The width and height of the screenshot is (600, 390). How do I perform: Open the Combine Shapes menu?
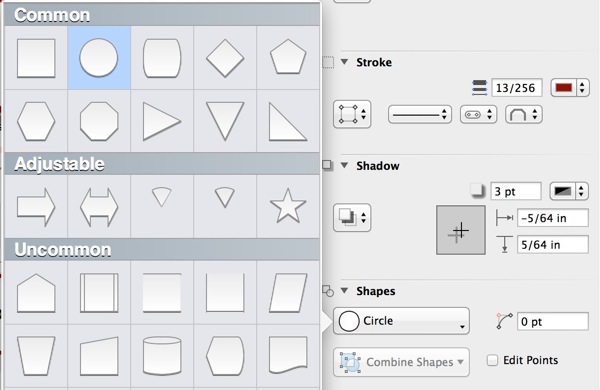tap(401, 362)
